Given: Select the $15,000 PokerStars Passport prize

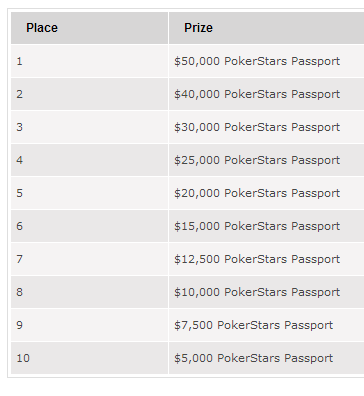Looking at the screenshot, I should pyautogui.click(x=257, y=226).
